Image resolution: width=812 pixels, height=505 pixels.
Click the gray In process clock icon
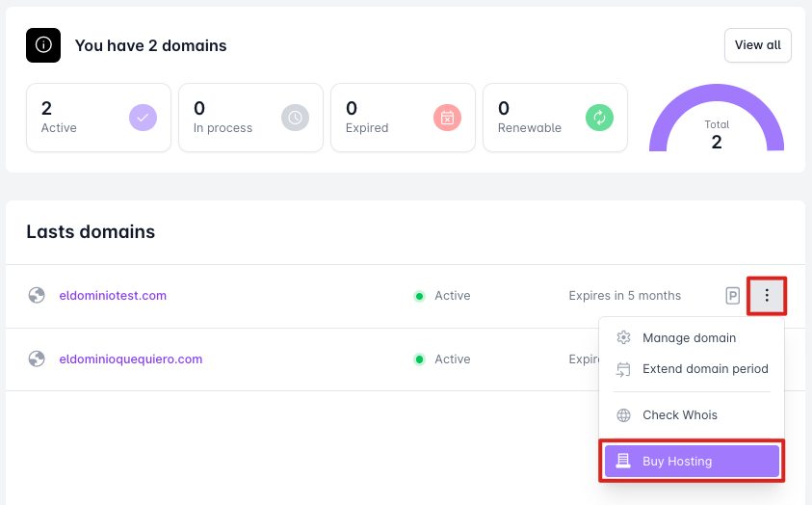295,118
